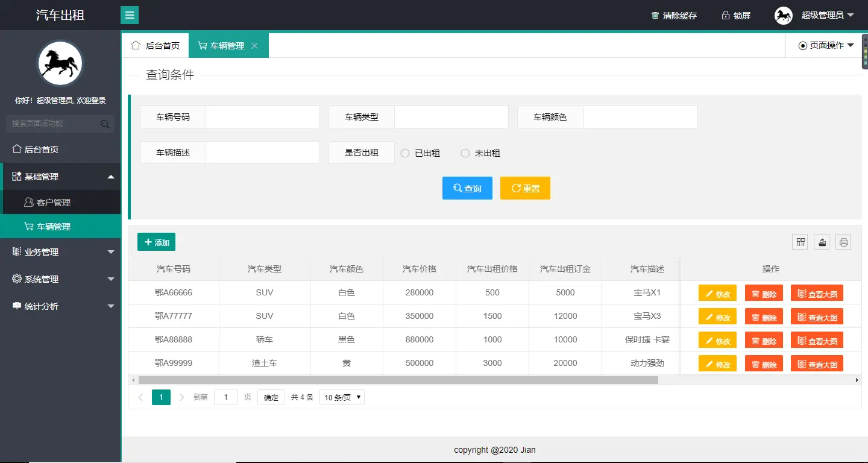
Task: Click the blue 查询 button
Action: [467, 188]
